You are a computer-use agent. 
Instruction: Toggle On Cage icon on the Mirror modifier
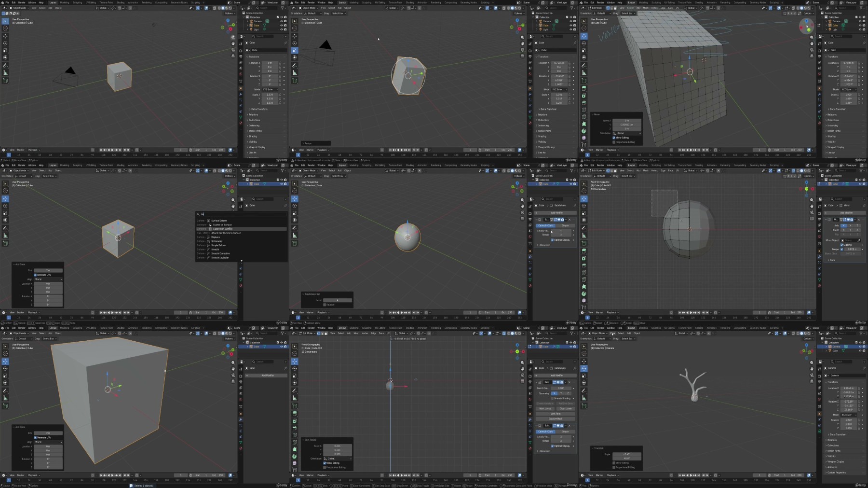click(x=841, y=220)
